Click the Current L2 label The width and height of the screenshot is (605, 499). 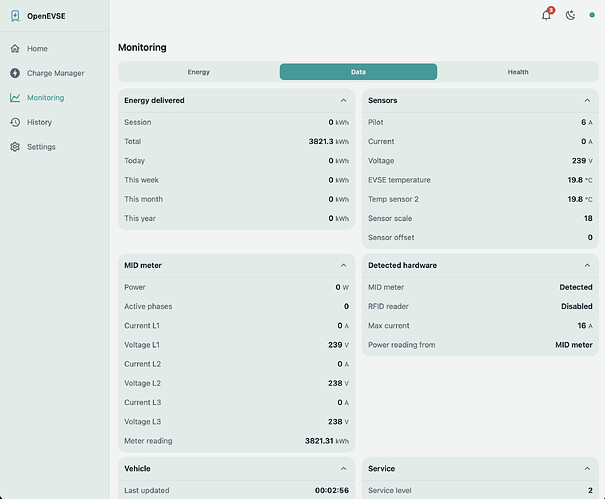coord(142,364)
